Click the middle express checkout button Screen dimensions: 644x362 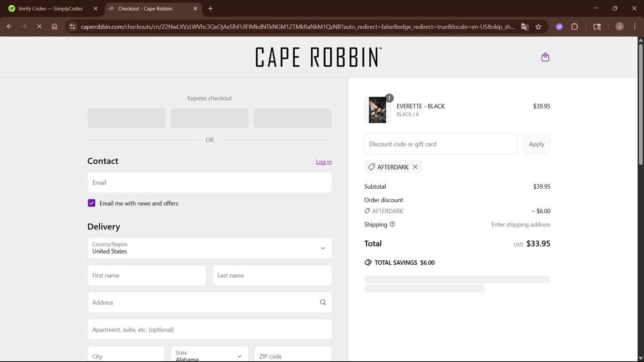click(x=210, y=118)
